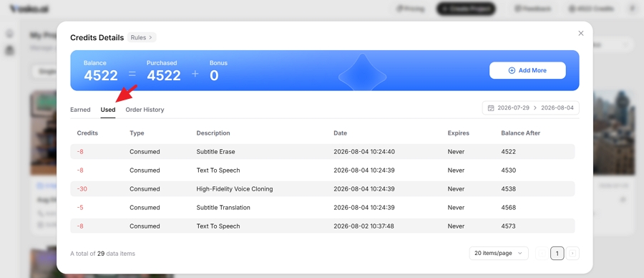The height and width of the screenshot is (278, 644).
Task: Click Create Project in the background header
Action: point(466,9)
